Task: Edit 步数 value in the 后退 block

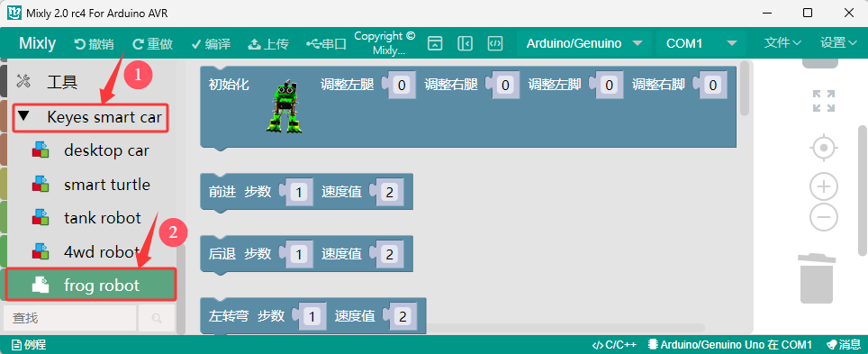Action: [x=299, y=254]
